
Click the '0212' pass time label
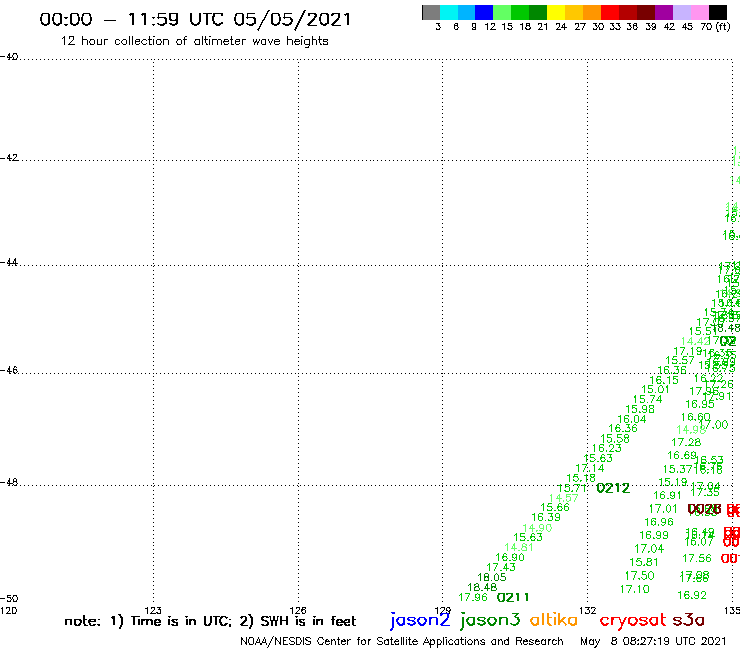(613, 488)
